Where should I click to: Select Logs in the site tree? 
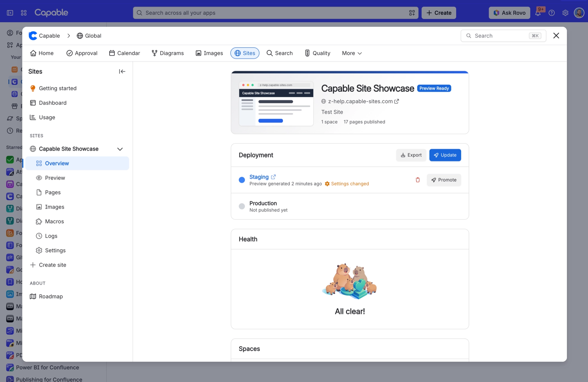point(77,236)
